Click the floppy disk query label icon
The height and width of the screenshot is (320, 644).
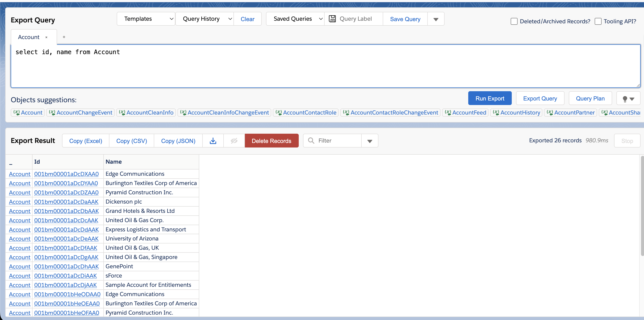[x=332, y=19]
